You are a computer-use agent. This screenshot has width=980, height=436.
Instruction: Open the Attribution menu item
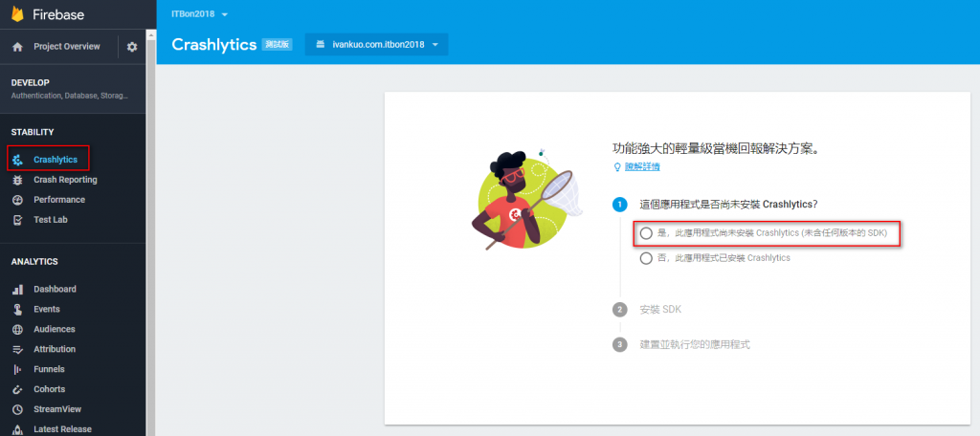tap(55, 349)
